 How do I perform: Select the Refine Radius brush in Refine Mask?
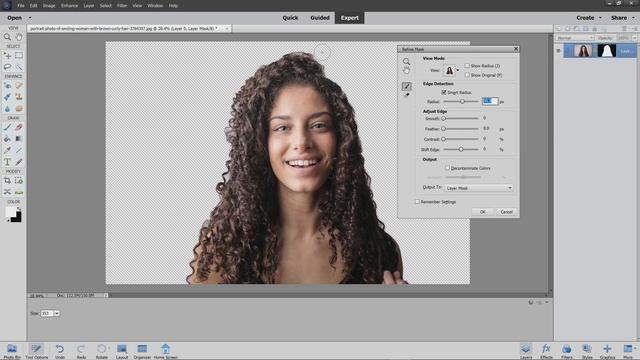point(407,86)
